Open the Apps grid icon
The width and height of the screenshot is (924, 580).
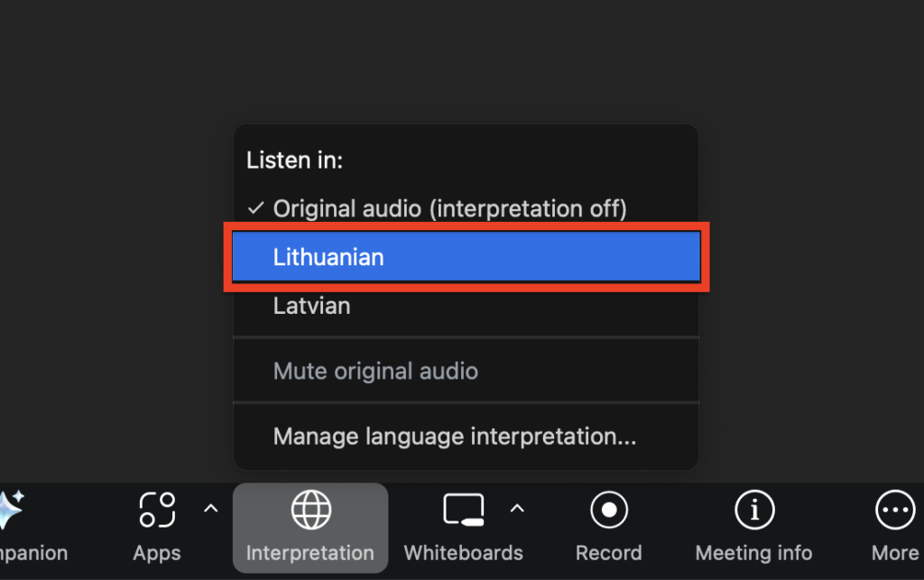click(157, 510)
